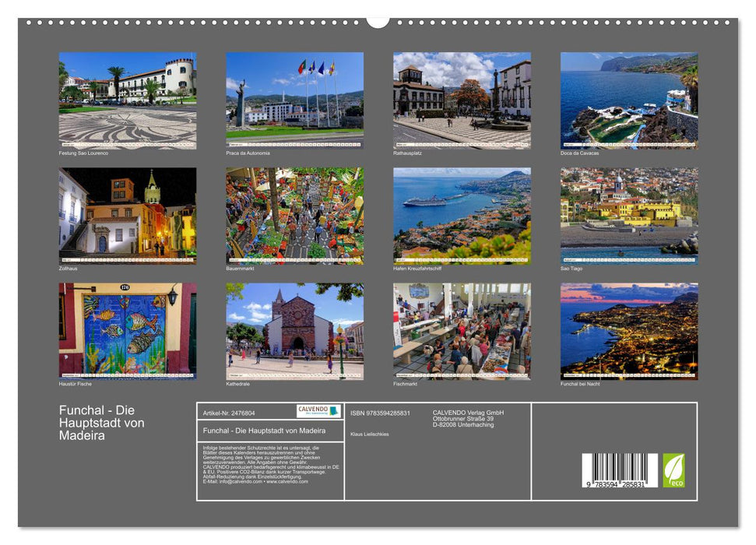Click the Doca do Cavacas coast photo
This screenshot has height=545, width=756.
pyautogui.click(x=629, y=100)
